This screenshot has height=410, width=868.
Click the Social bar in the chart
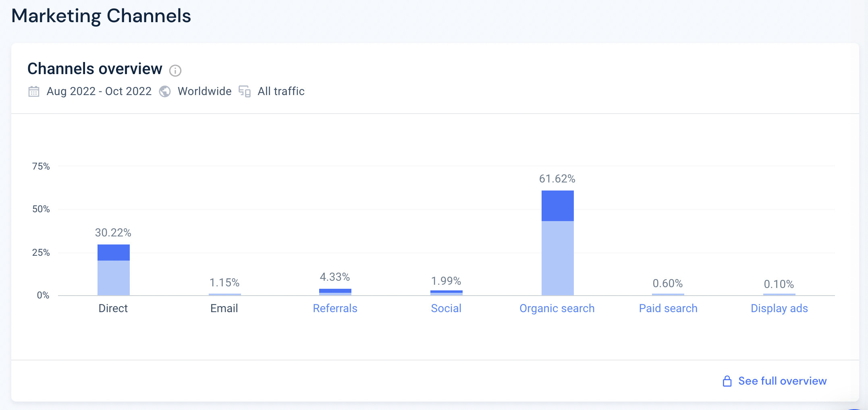(446, 293)
